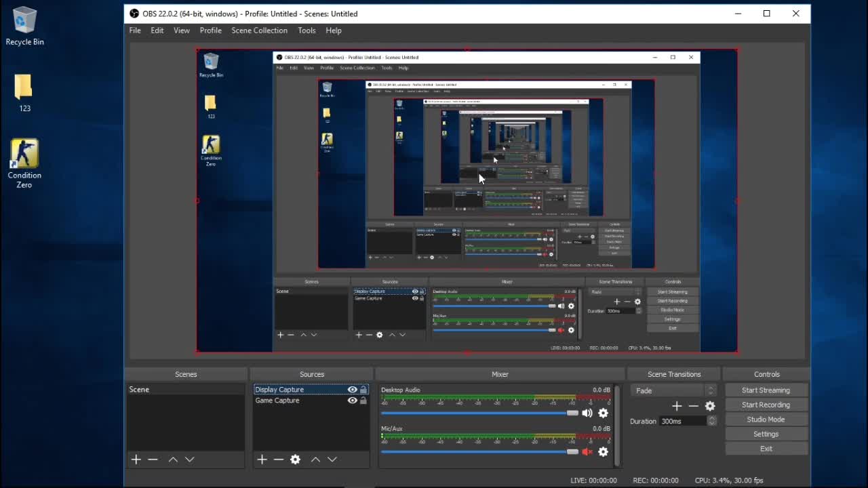Click Start Streaming button
Viewport: 868px width, 488px height.
tap(766, 390)
